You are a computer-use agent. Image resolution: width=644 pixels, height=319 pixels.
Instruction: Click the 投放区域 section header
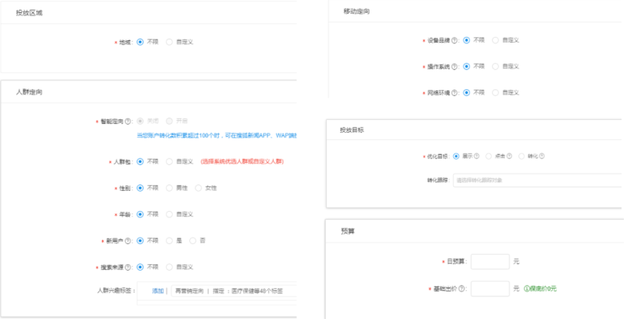tap(29, 13)
